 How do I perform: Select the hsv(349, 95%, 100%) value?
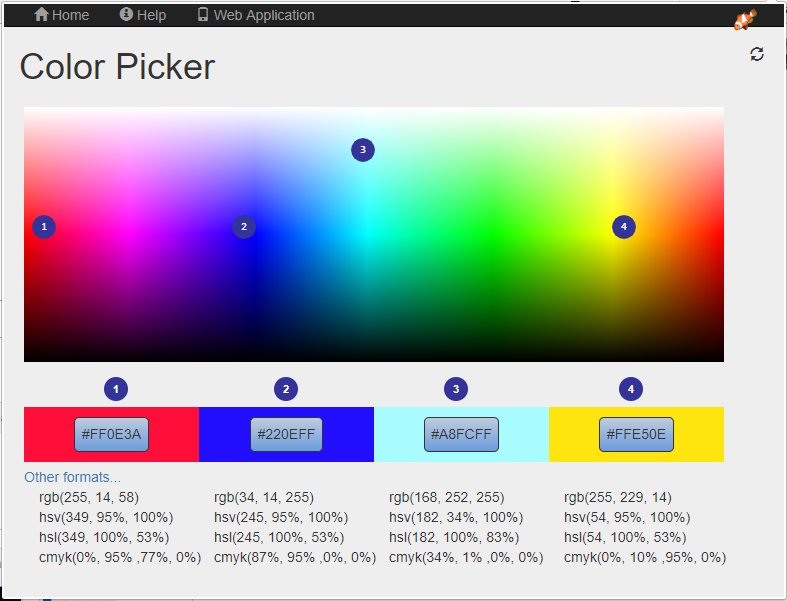click(x=106, y=517)
